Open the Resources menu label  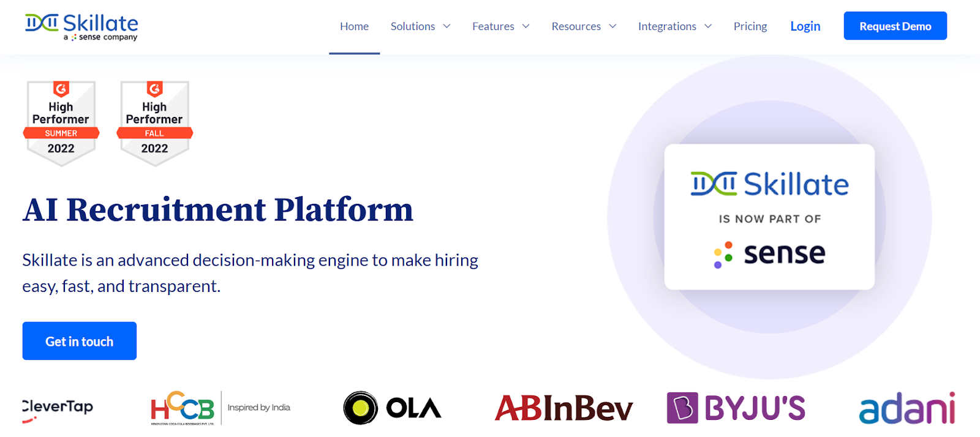pyautogui.click(x=576, y=26)
